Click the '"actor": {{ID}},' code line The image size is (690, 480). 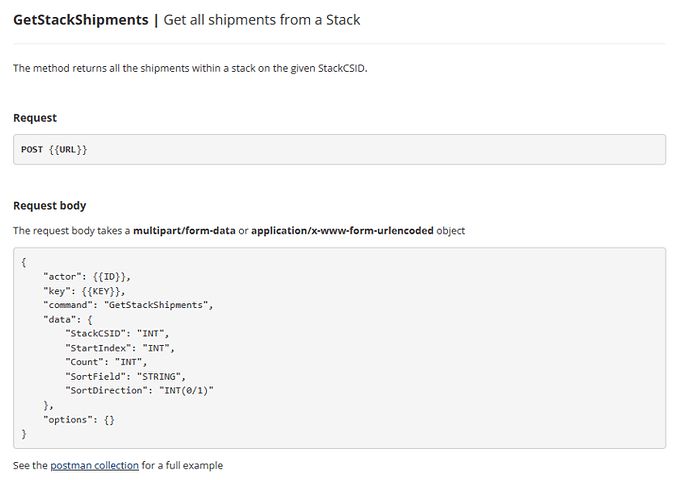[87, 277]
